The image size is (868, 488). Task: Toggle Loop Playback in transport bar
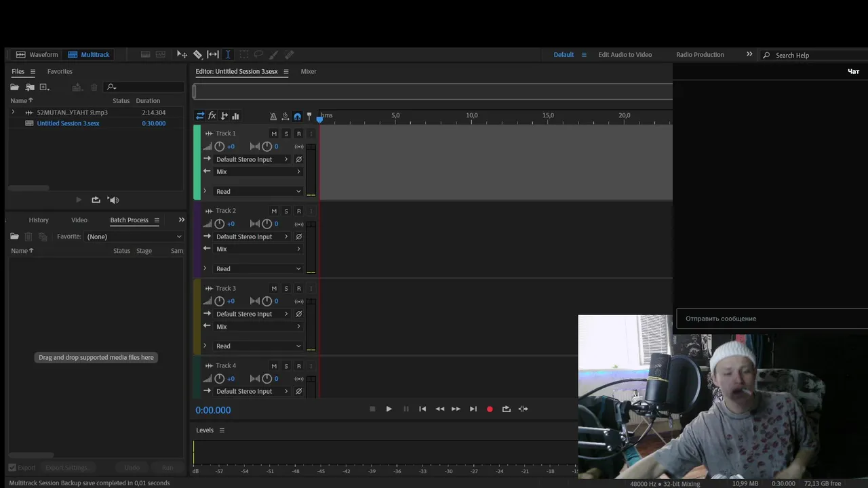pos(506,409)
